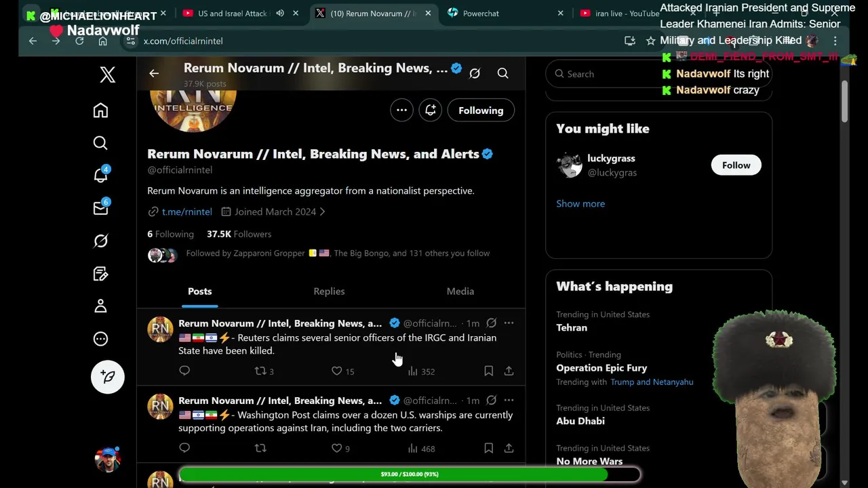Switch to the Media tab
The width and height of the screenshot is (868, 488).
tap(460, 291)
